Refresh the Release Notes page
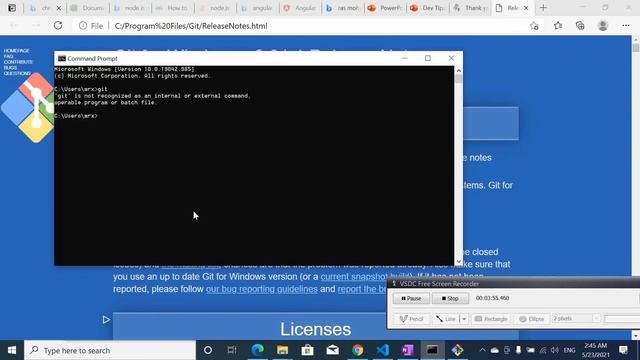The height and width of the screenshot is (360, 640). click(x=58, y=26)
